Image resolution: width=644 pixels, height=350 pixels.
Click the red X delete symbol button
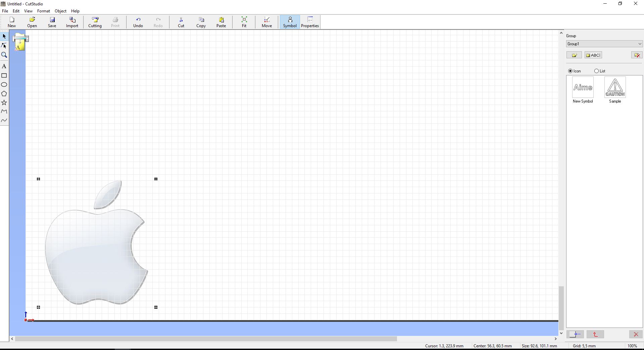(x=636, y=334)
